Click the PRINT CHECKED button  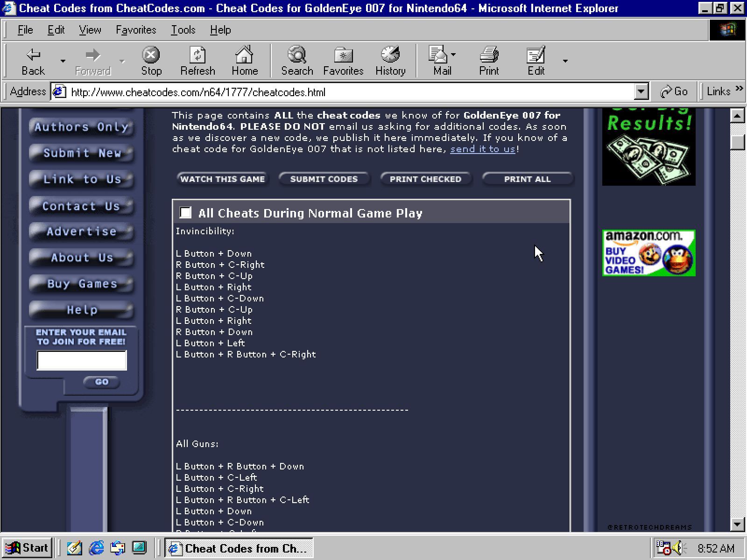pyautogui.click(x=426, y=179)
